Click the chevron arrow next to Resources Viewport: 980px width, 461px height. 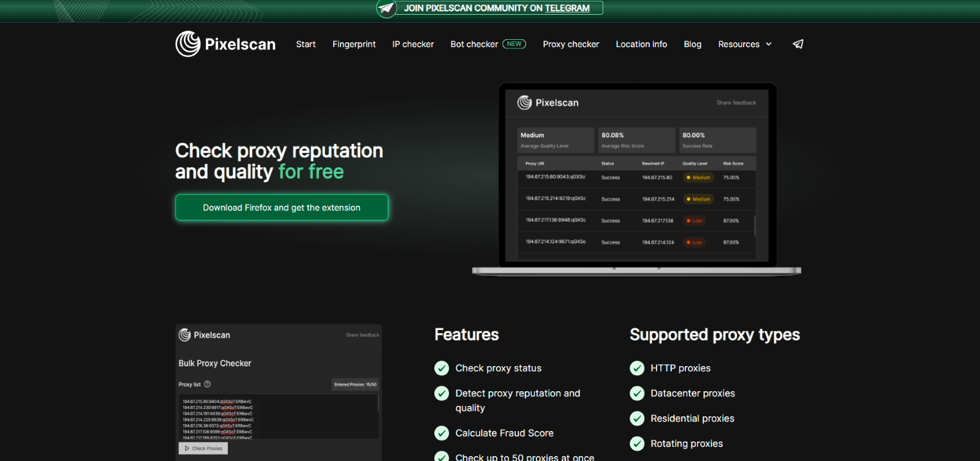(769, 44)
